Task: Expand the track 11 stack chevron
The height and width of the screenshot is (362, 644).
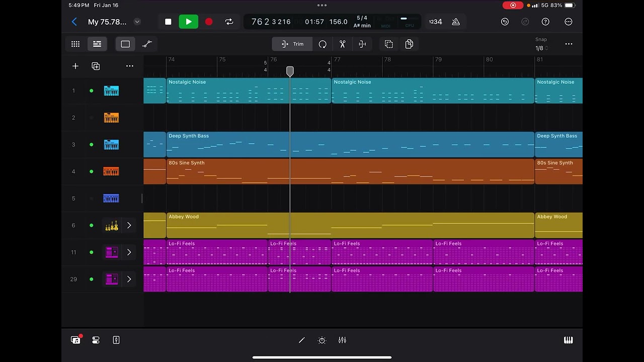Action: (129, 252)
